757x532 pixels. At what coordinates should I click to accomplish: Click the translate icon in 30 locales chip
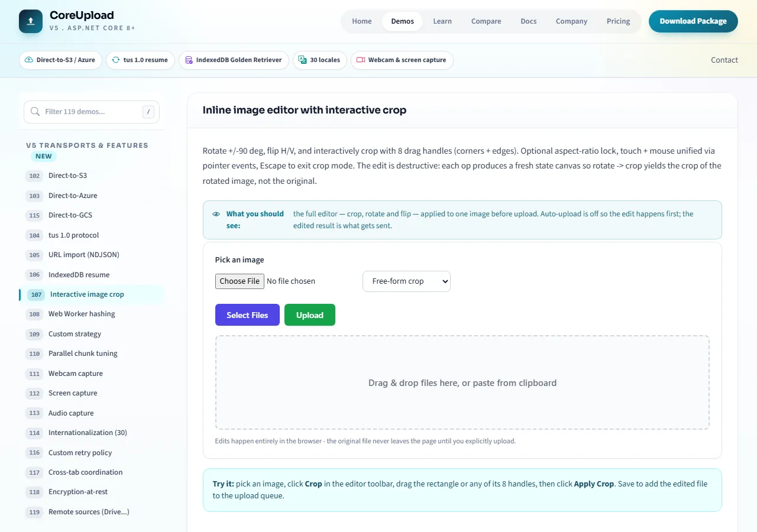click(x=303, y=60)
